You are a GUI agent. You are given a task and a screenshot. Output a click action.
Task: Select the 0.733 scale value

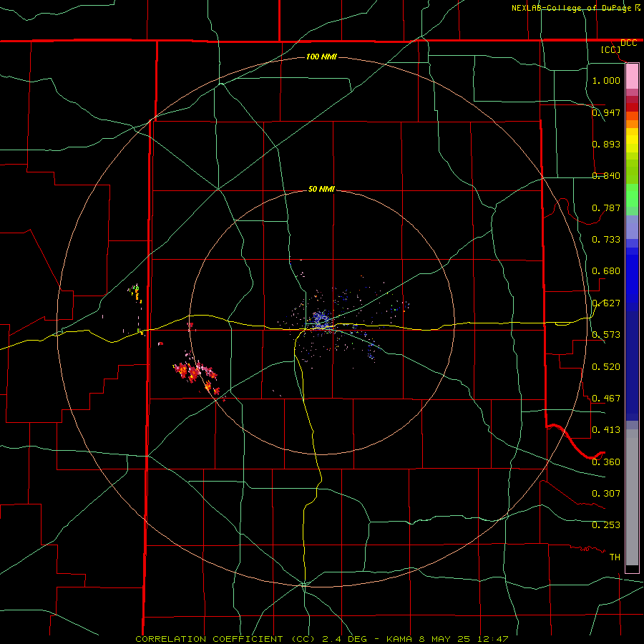click(606, 239)
